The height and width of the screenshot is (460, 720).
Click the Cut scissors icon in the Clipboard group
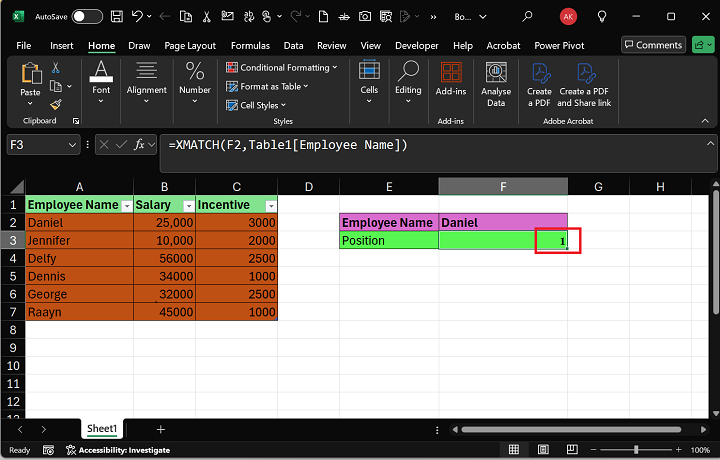click(x=56, y=68)
